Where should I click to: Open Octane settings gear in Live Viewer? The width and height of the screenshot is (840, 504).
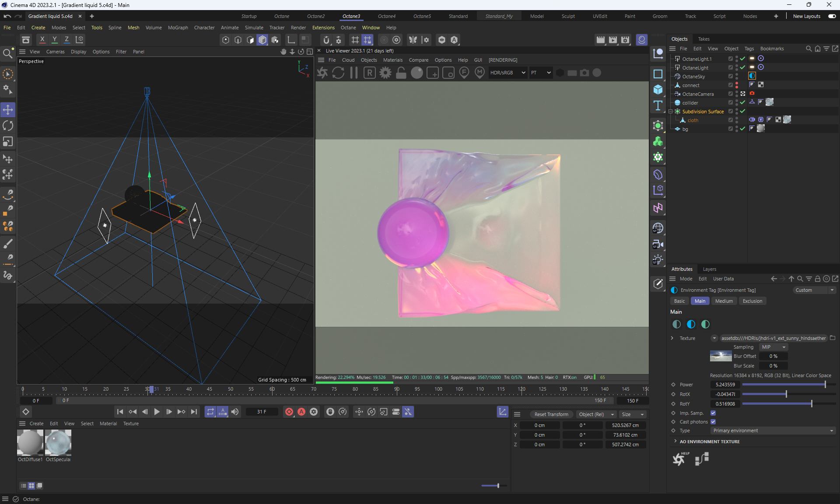tap(385, 73)
